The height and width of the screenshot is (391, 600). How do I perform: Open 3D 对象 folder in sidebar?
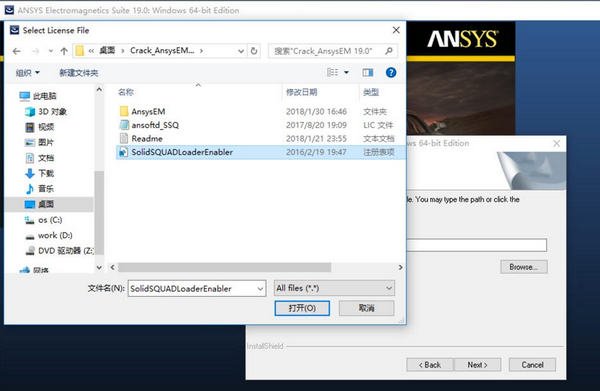pos(46,111)
